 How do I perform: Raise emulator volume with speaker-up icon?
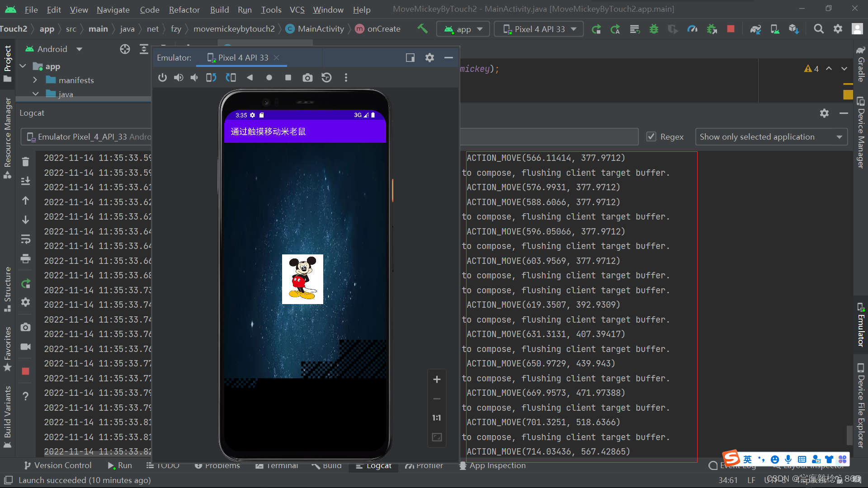179,78
